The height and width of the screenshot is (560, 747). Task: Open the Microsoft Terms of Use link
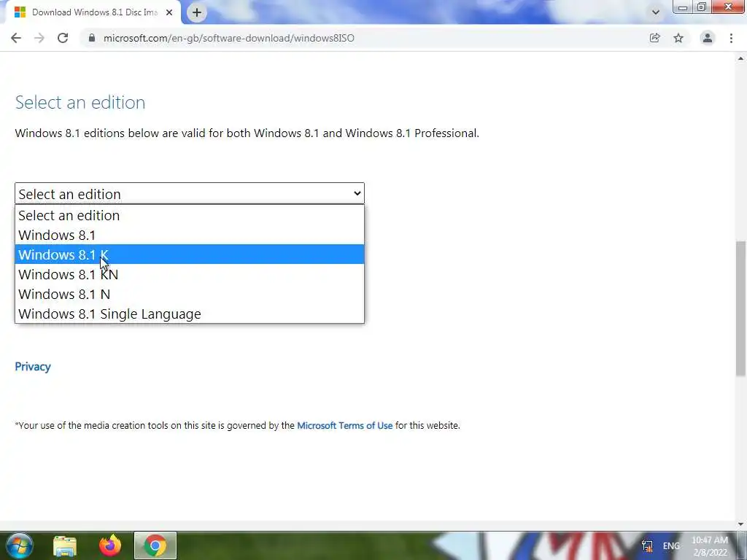[345, 425]
